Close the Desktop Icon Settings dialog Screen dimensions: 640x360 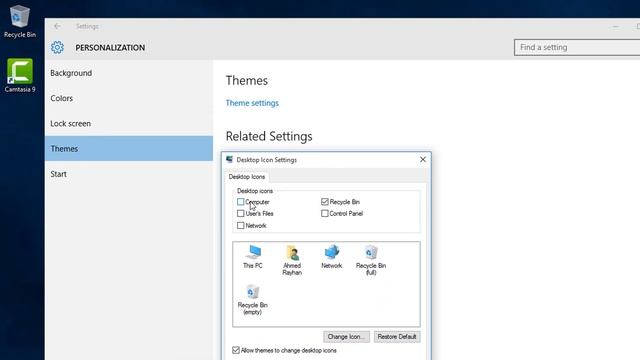point(423,160)
